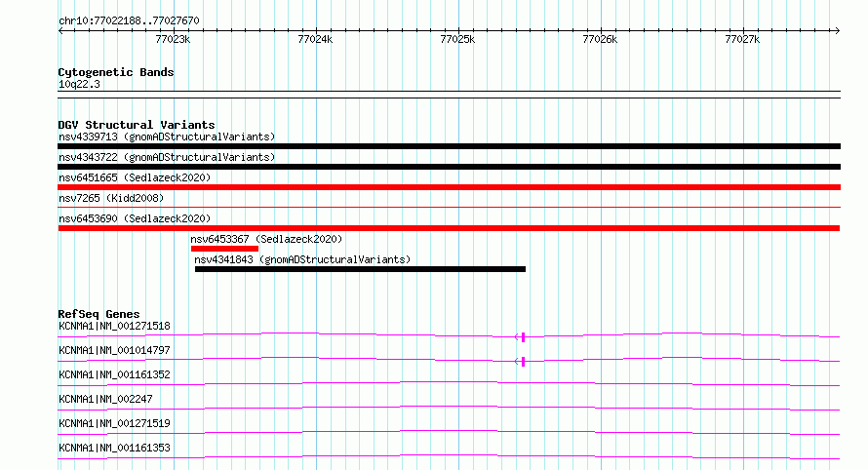The width and height of the screenshot is (868, 470).
Task: Select the 10q22.3 band label
Action: (79, 84)
